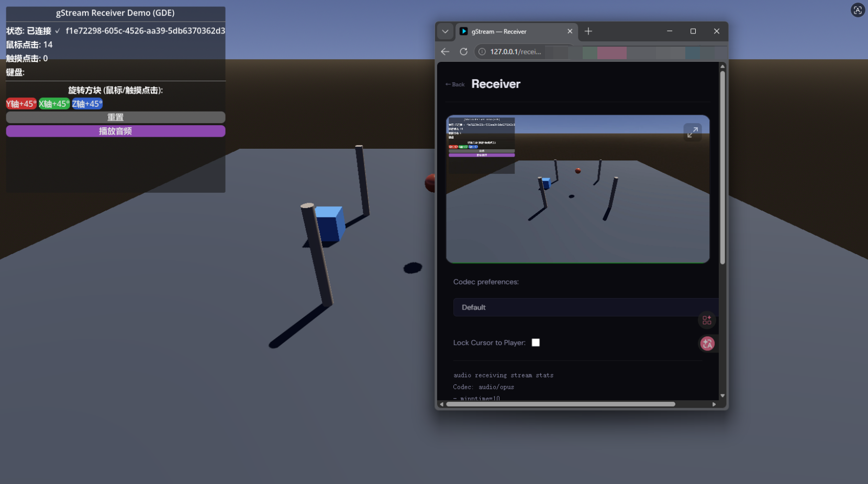Reload the page in the browser window
The height and width of the screenshot is (484, 868).
coord(463,51)
